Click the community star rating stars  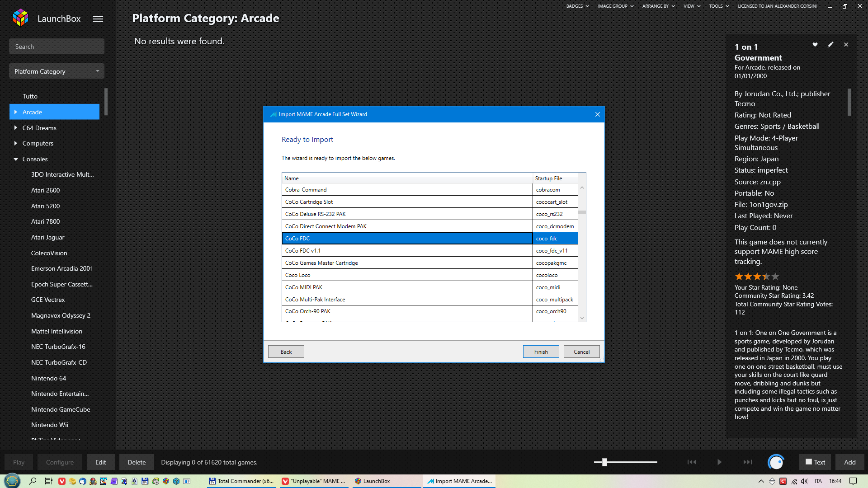[x=757, y=277]
